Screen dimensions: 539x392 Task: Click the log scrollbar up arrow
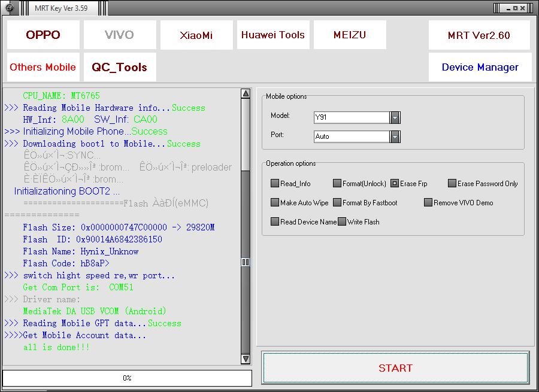click(x=246, y=94)
